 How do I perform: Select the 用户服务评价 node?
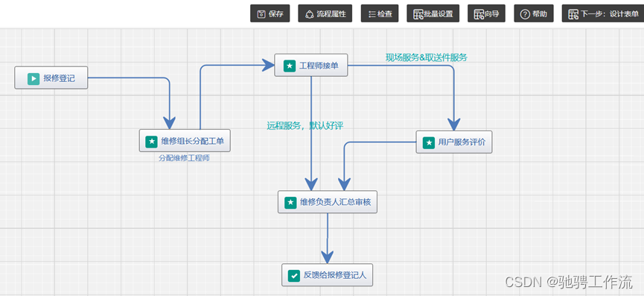[454, 142]
